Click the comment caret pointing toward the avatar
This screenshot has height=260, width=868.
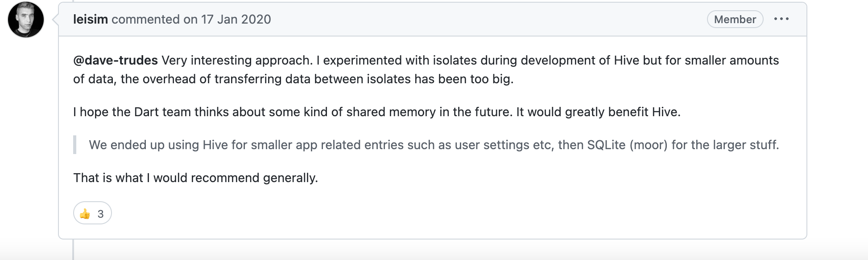click(55, 19)
